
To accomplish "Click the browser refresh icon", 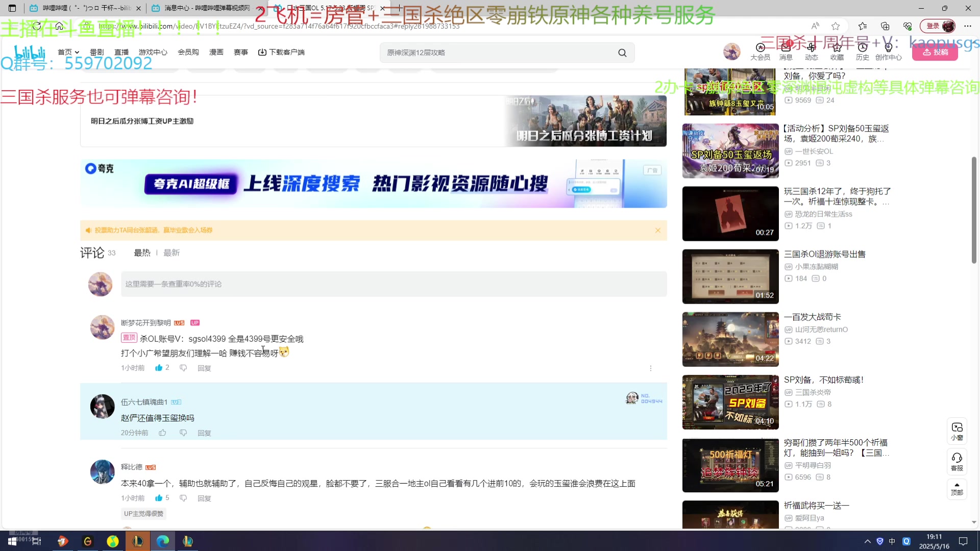I will (37, 26).
